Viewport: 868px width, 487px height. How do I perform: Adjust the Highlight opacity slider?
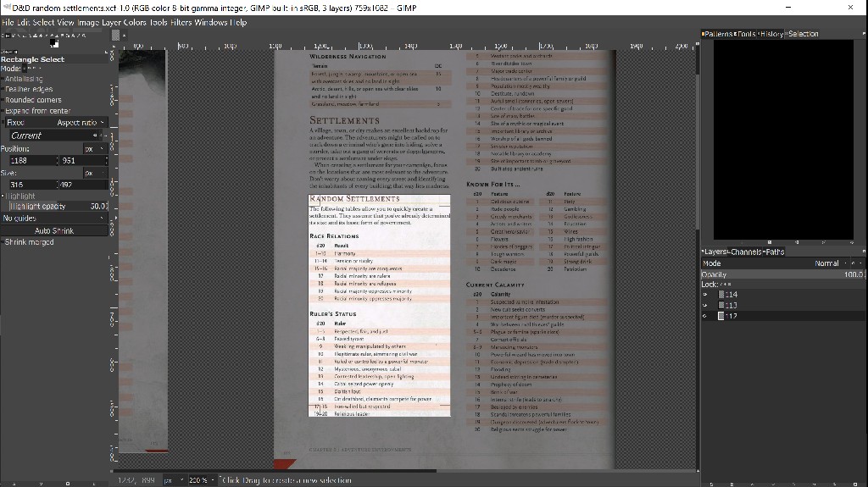[58, 206]
